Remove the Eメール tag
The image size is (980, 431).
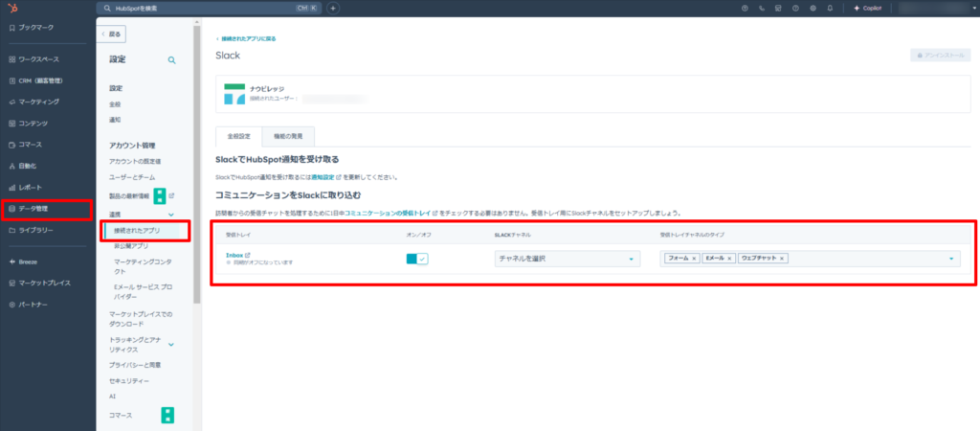tap(729, 259)
